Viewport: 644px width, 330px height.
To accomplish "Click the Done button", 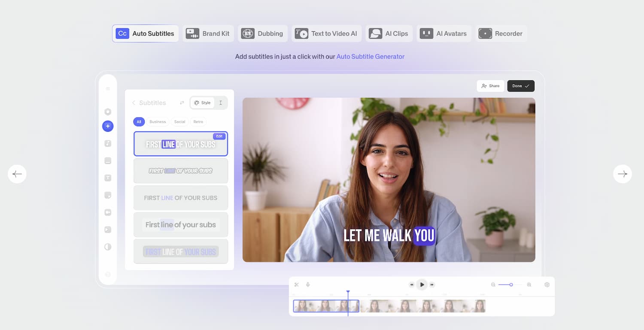I will tap(520, 86).
